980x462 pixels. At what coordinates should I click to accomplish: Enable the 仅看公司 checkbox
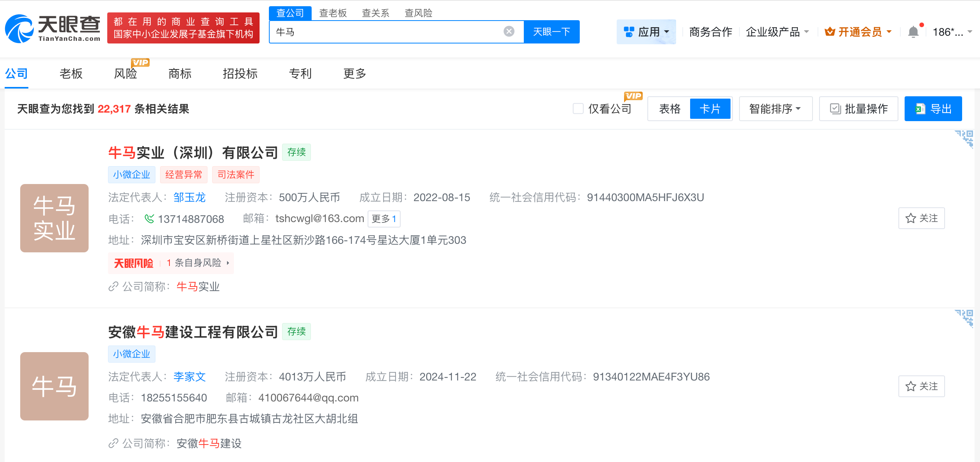pyautogui.click(x=578, y=109)
